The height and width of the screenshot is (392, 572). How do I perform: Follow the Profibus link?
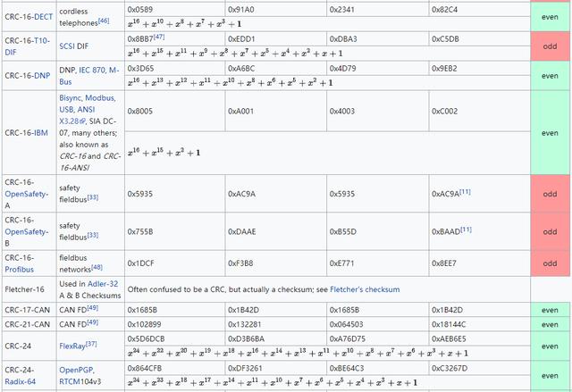coord(20,270)
